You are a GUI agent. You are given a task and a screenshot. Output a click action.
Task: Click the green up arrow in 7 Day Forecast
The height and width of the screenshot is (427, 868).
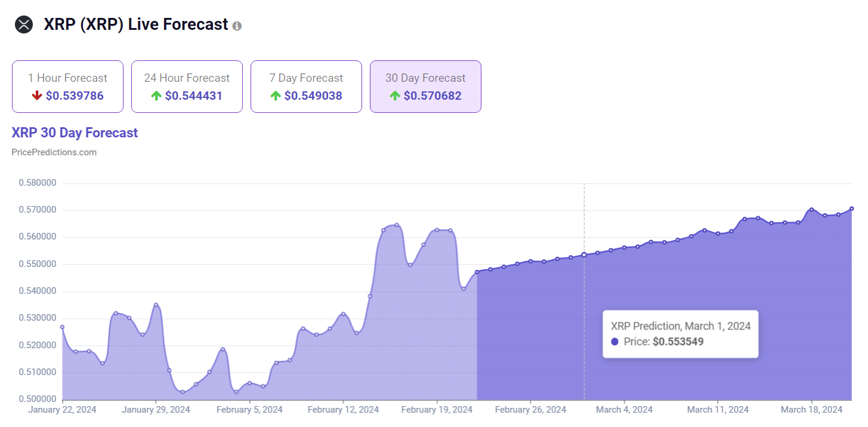pyautogui.click(x=276, y=96)
